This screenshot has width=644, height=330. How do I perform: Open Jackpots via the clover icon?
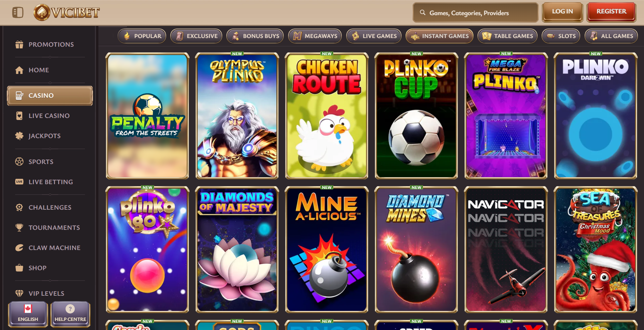click(x=19, y=136)
